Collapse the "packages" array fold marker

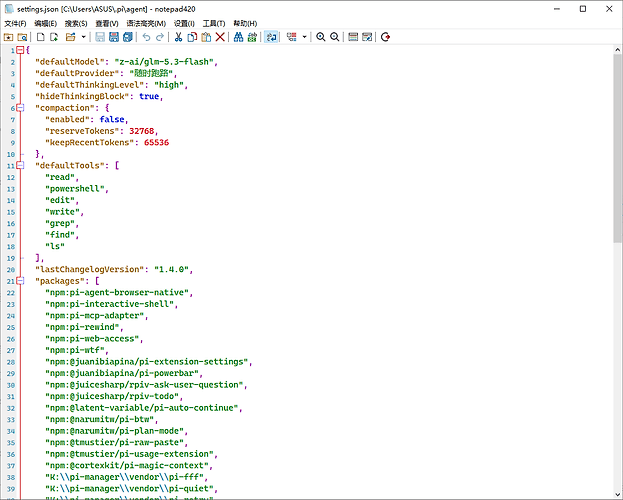20,281
